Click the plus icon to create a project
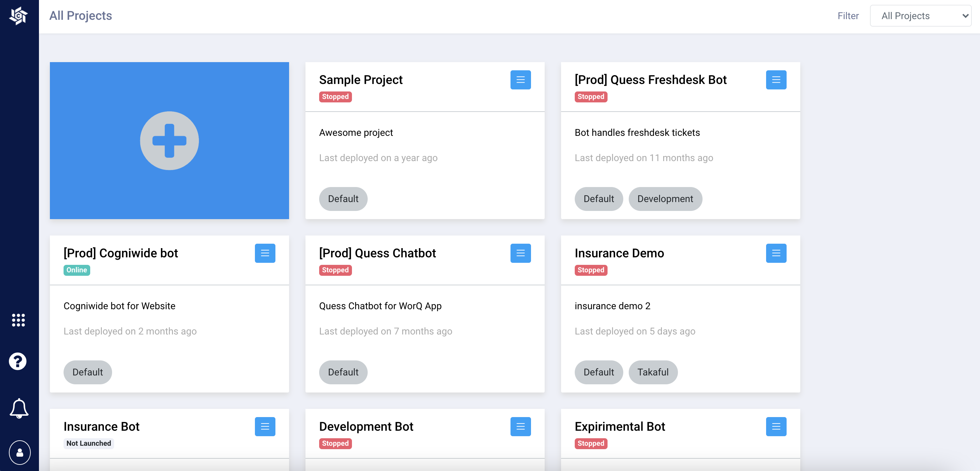This screenshot has width=980, height=471. [169, 141]
